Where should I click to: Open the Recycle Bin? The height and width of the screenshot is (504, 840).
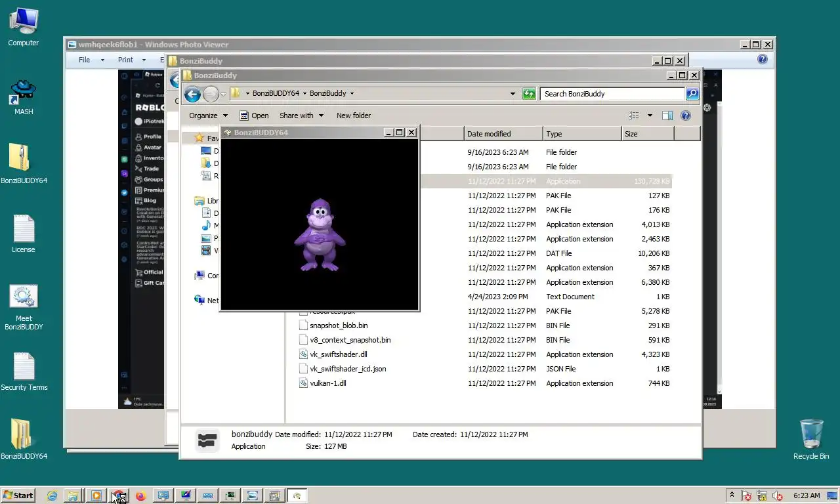pyautogui.click(x=811, y=439)
